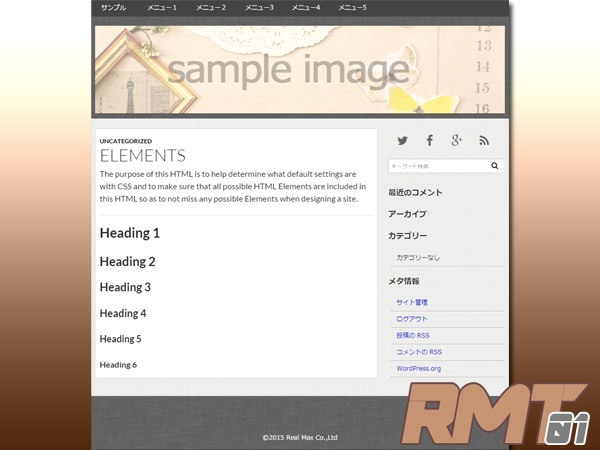Click the メタ情報 widget heading
Viewport: 600px width, 450px height.
click(x=404, y=281)
